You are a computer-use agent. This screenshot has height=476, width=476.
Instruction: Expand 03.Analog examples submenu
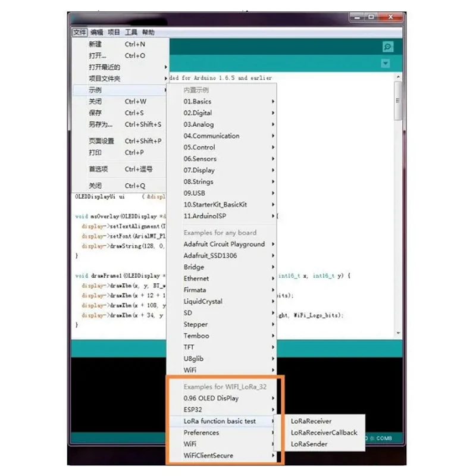click(x=222, y=124)
